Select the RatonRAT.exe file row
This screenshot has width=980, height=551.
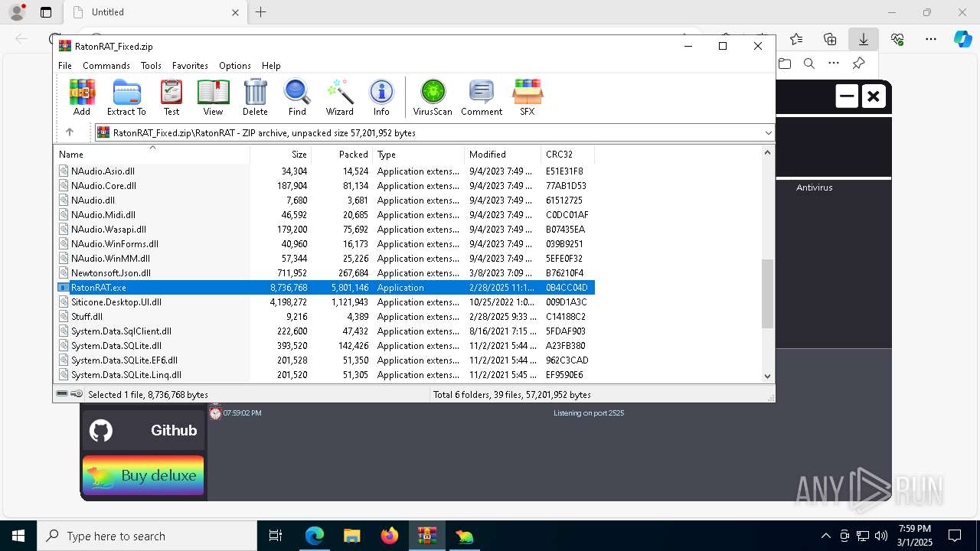pos(325,288)
